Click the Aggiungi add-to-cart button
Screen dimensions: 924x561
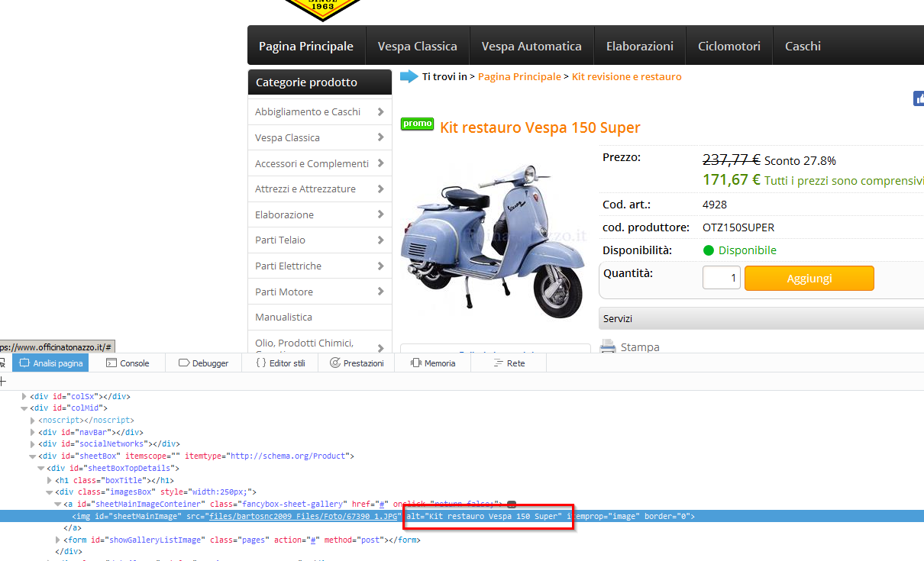[x=809, y=279]
